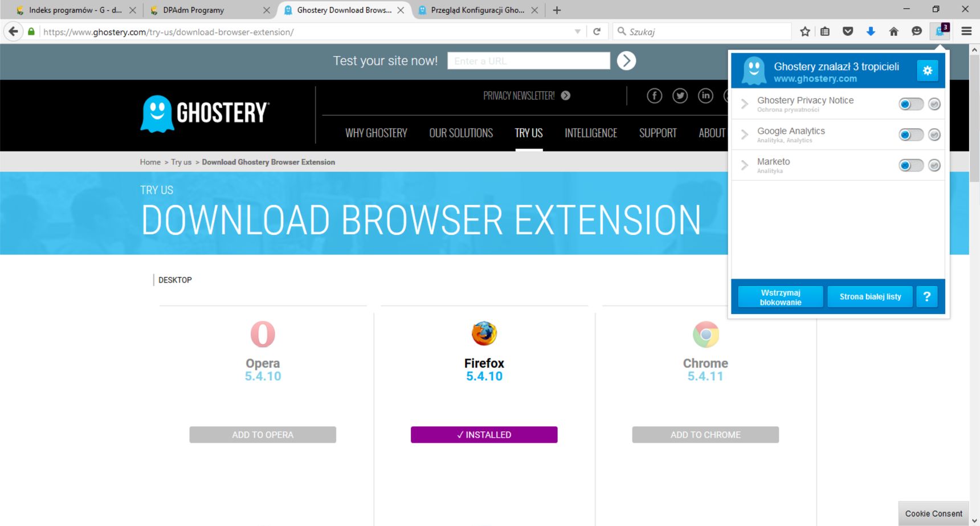Click the browser address bar

point(308,32)
